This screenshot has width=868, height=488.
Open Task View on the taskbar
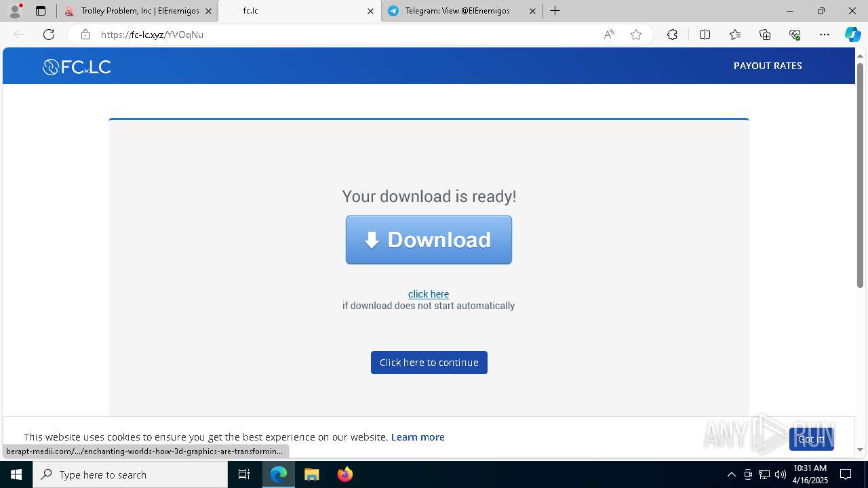244,474
